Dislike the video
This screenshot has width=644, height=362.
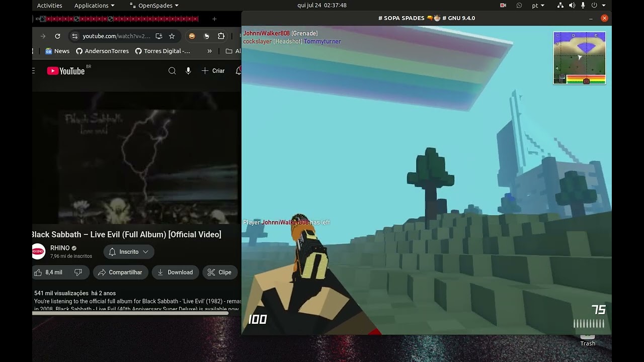pyautogui.click(x=78, y=272)
